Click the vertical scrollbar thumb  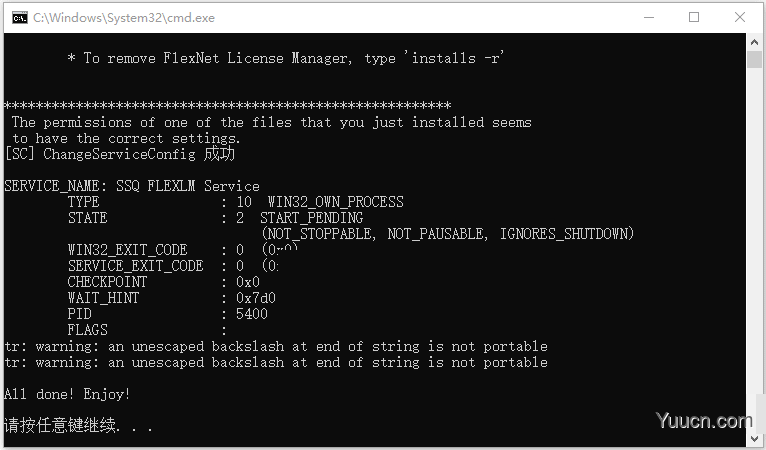754,60
